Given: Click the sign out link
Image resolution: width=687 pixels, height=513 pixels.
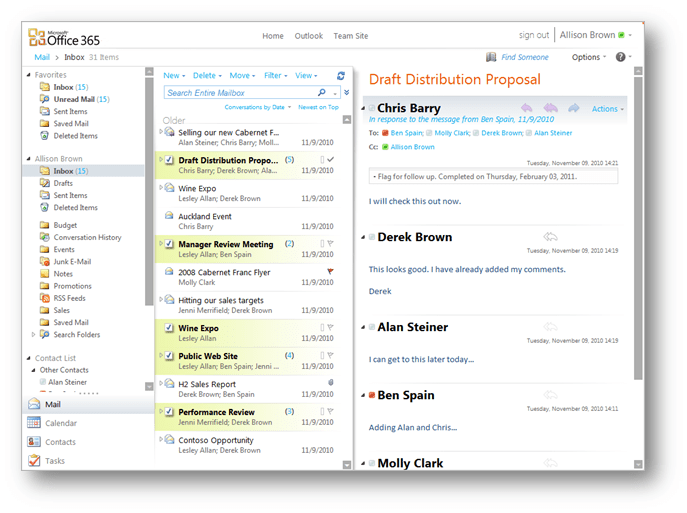Looking at the screenshot, I should pyautogui.click(x=534, y=35).
